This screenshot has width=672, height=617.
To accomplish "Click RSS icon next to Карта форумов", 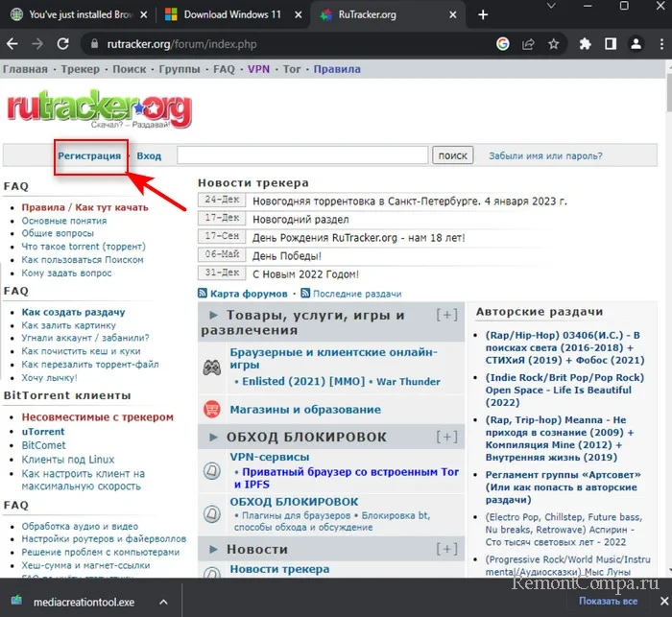I will 203,294.
